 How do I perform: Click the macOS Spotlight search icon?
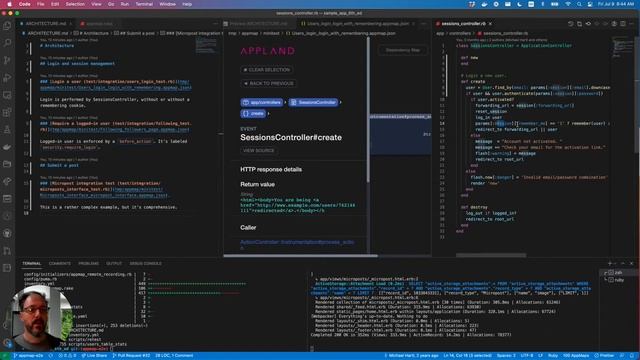click(579, 4)
